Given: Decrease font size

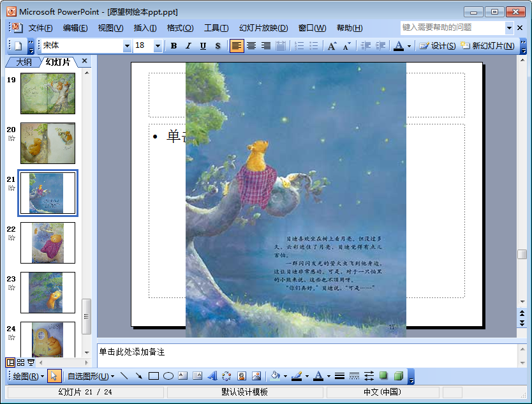Looking at the screenshot, I should pos(346,46).
